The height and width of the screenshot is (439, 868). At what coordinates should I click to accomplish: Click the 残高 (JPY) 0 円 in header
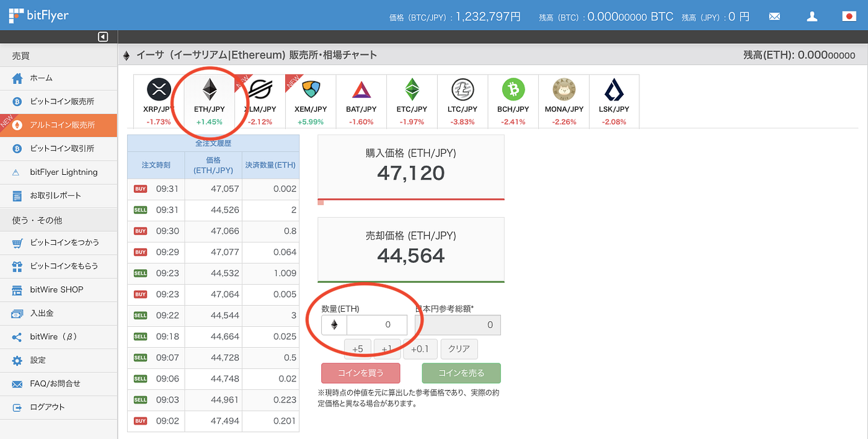716,17
